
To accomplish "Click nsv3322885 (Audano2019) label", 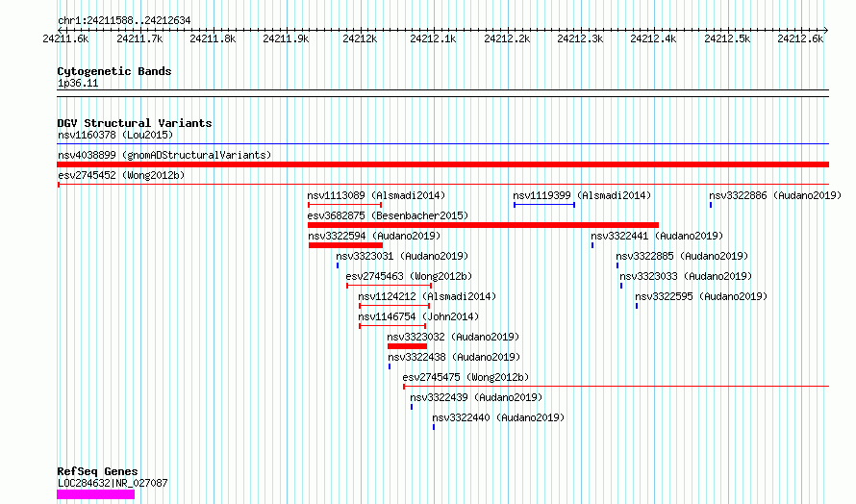I will click(682, 256).
